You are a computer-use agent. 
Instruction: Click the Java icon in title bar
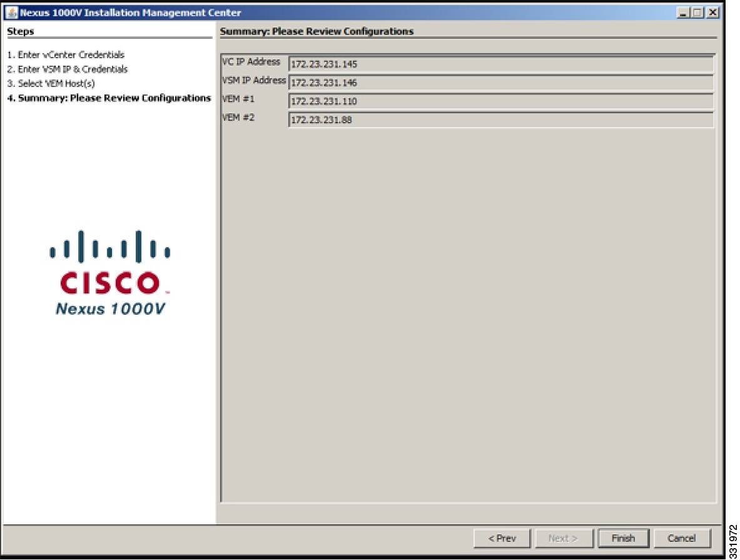point(12,13)
